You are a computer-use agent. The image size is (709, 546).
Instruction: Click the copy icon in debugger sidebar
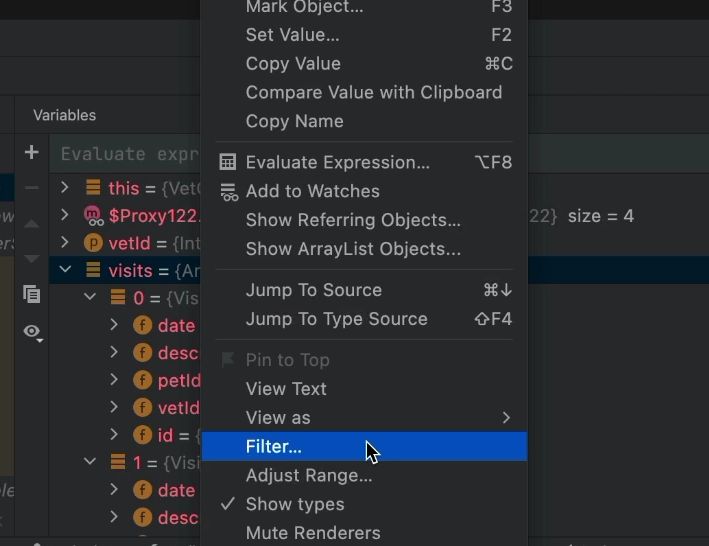pyautogui.click(x=31, y=294)
